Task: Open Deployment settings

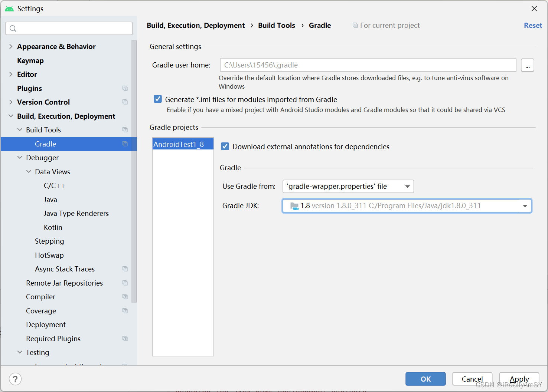Action: pos(46,325)
